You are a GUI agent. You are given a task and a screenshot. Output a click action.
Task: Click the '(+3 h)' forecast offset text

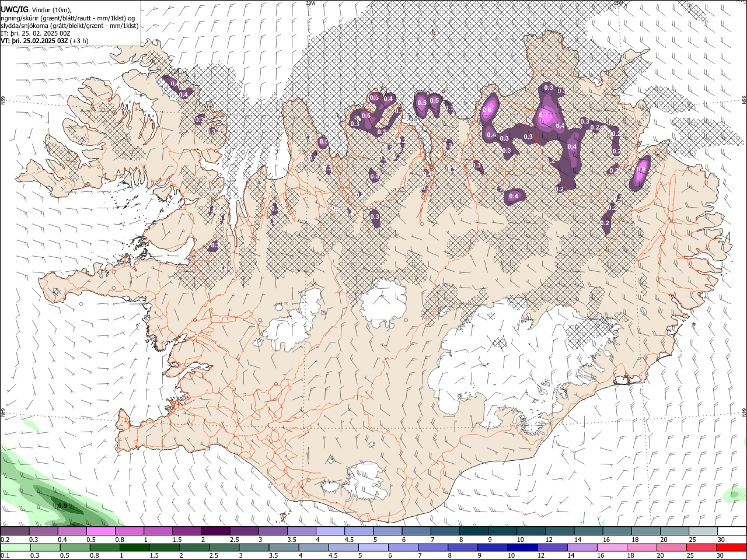coord(79,41)
